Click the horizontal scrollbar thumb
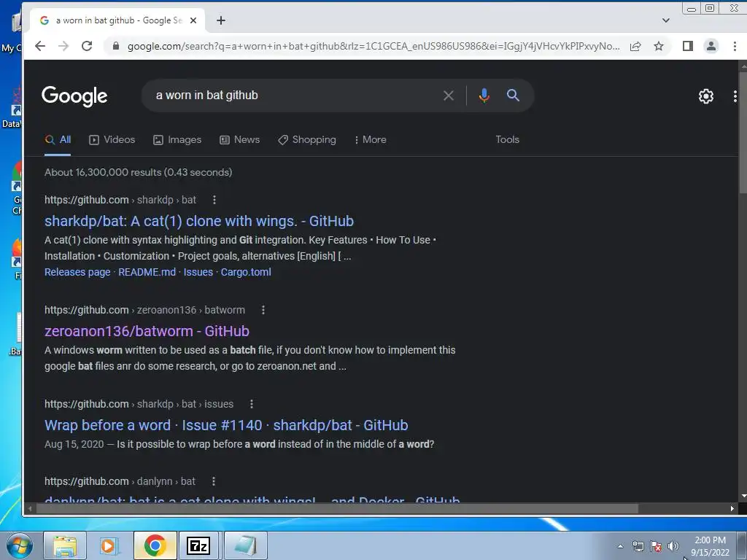Viewport: 747px width, 560px height. (x=337, y=508)
